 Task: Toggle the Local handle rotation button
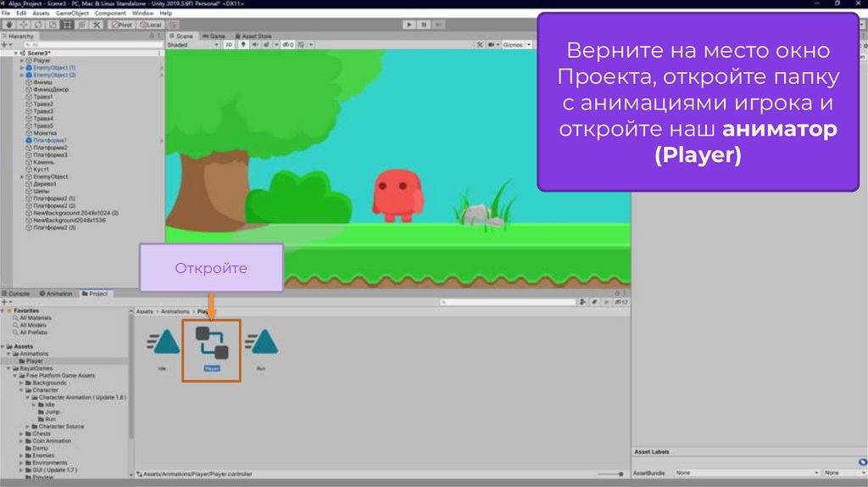150,25
